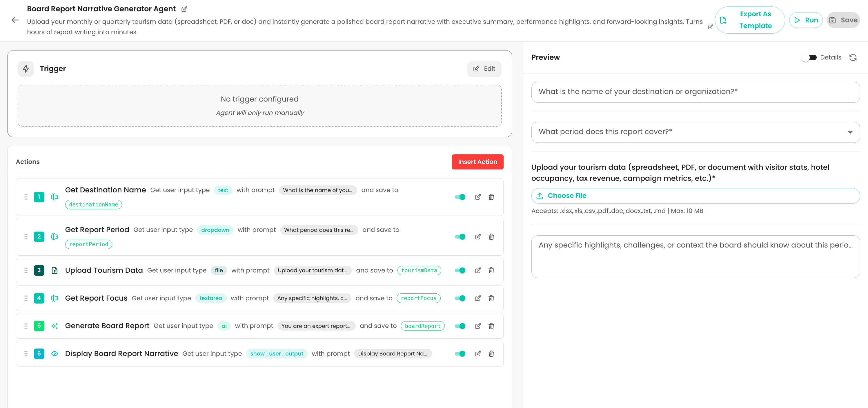Click the destination name input field
Viewport: 868px width, 408px height.
696,92
